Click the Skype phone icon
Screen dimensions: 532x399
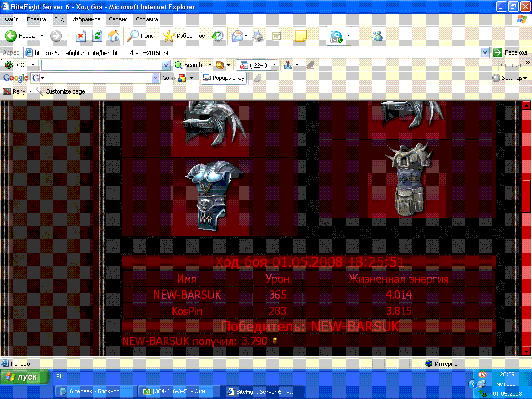click(336, 36)
